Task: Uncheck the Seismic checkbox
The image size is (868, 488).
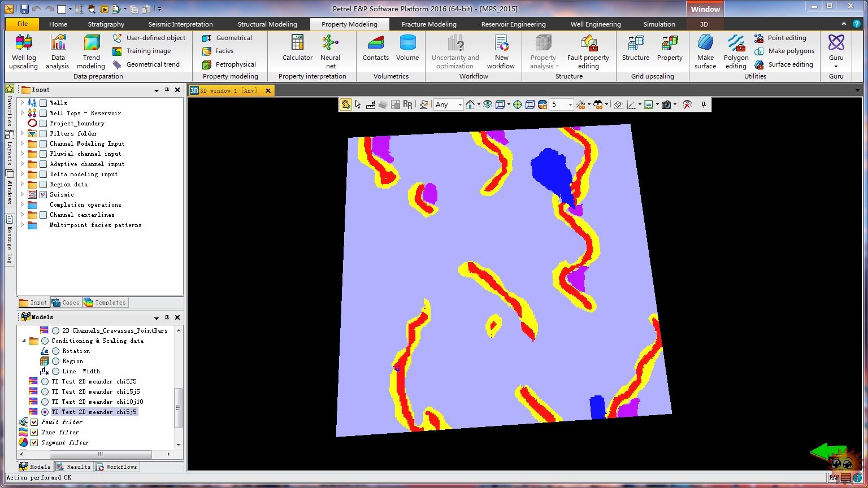Action: [43, 194]
